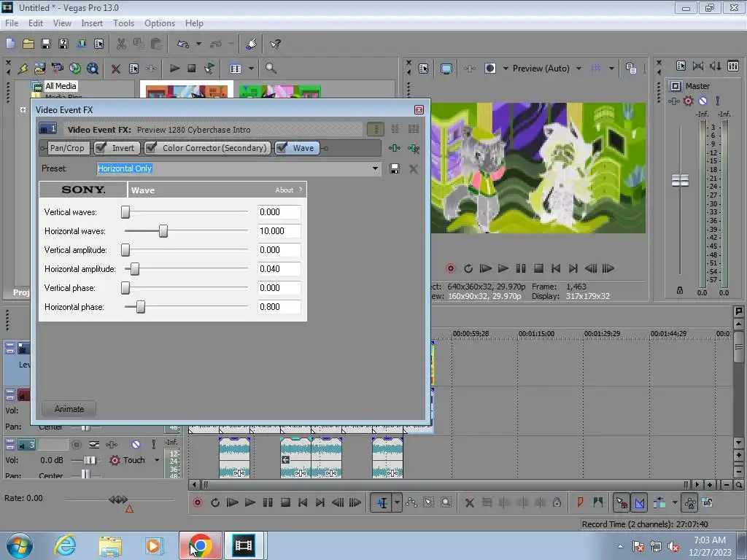This screenshot has width=747, height=560.
Task: Open the Edit menu
Action: 36,23
